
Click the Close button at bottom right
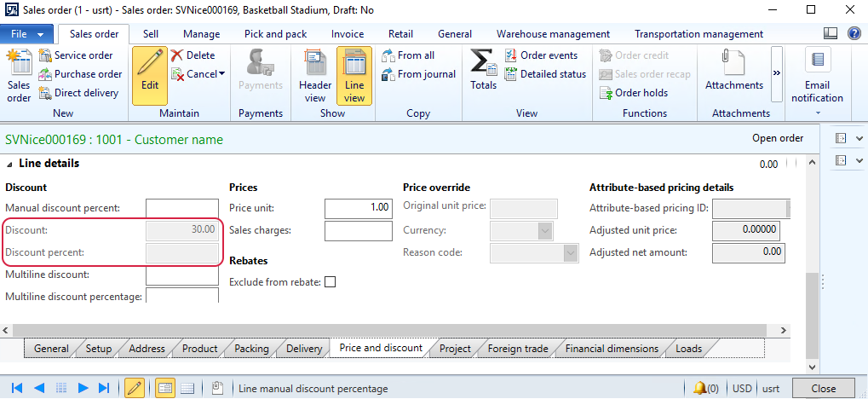(x=823, y=388)
